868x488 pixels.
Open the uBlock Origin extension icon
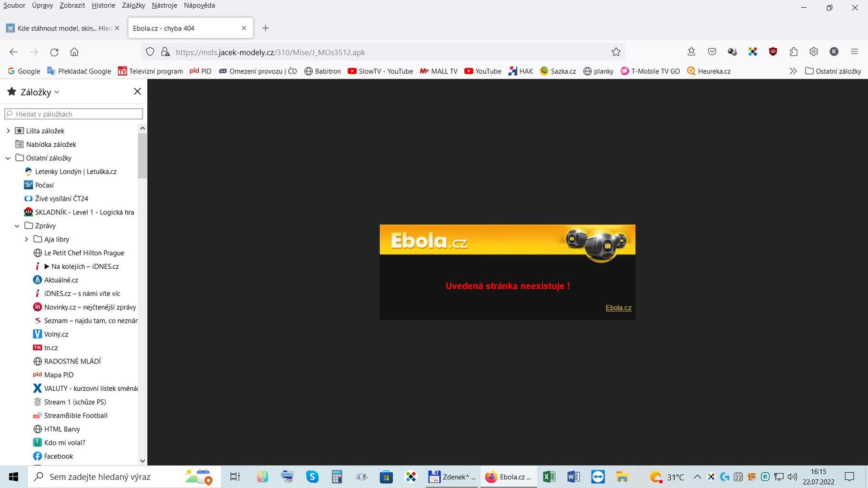pos(773,51)
